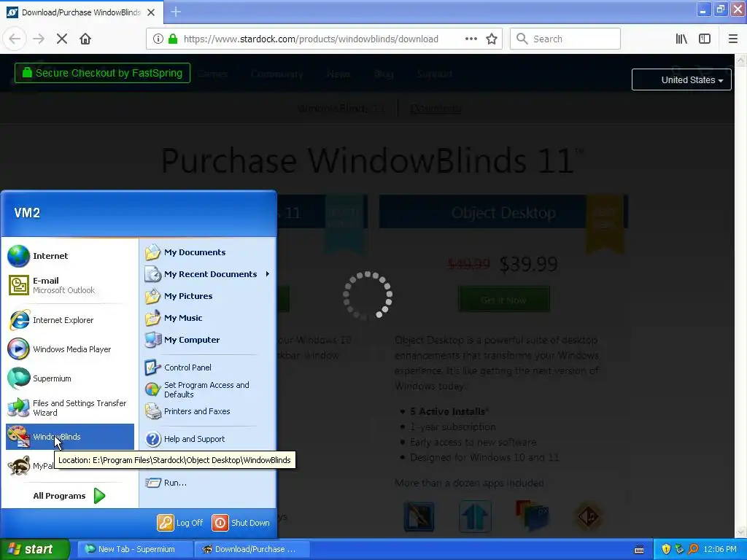Click the secure connection padlock icon
The width and height of the screenshot is (747, 560).
(173, 39)
